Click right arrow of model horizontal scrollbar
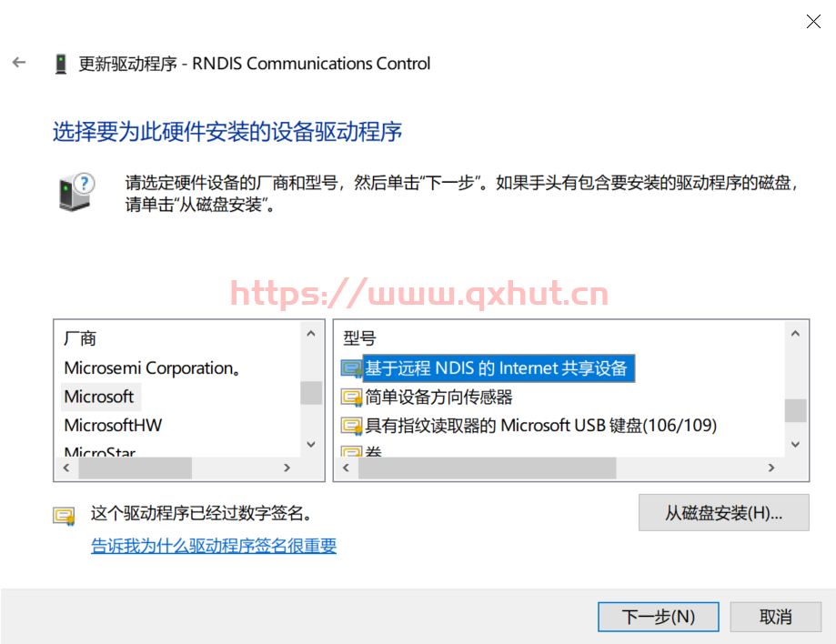Image resolution: width=836 pixels, height=644 pixels. click(771, 468)
